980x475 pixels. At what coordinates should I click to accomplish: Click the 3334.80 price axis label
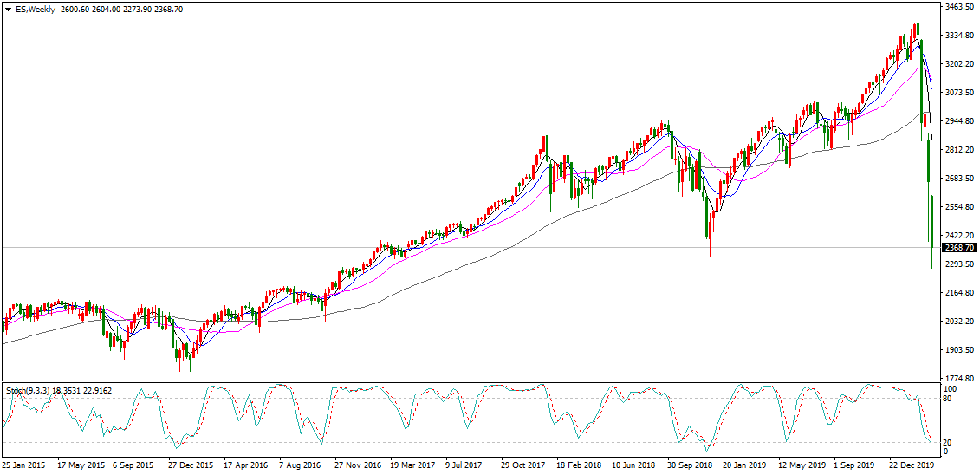click(x=959, y=36)
